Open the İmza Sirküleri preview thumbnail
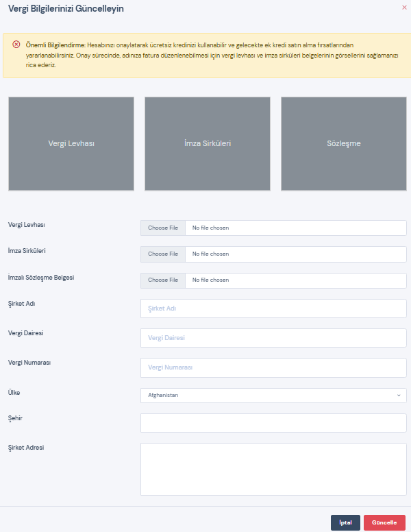Viewport: 411px width, 532px height. tap(208, 143)
